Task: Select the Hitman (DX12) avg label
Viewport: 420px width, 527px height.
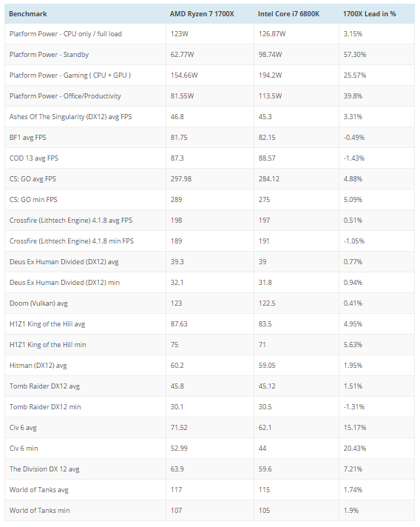Action: (38, 366)
